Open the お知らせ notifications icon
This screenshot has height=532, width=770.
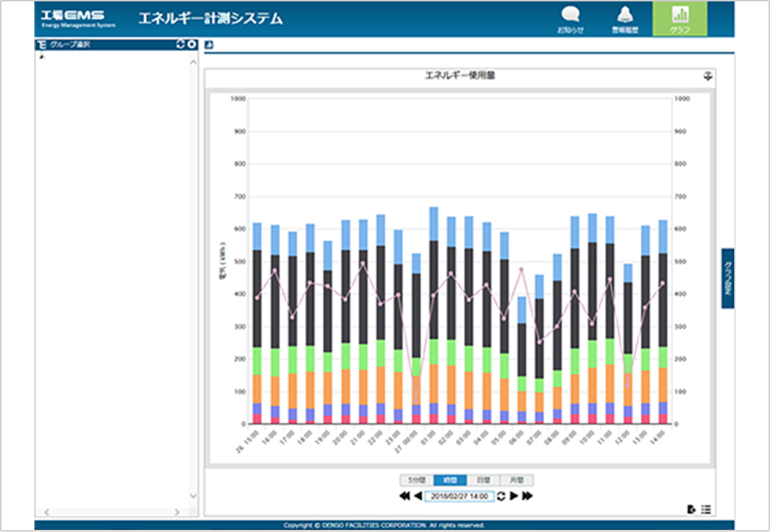570,18
